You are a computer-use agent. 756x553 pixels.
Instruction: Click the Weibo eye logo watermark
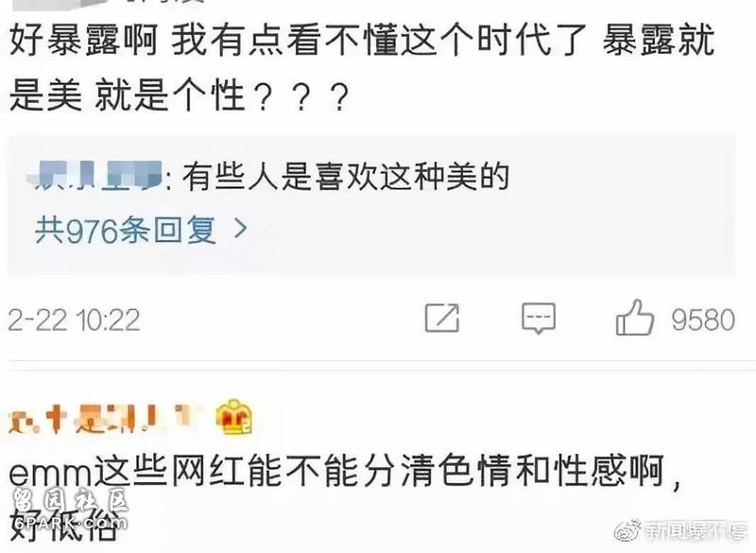pyautogui.click(x=627, y=530)
